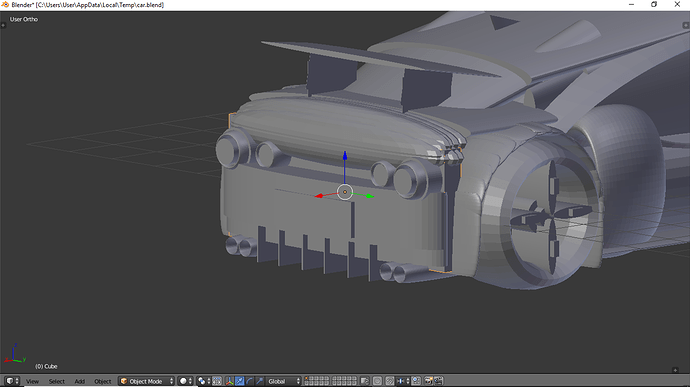This screenshot has width=690, height=387.
Task: Toggle lock layers to scene icon
Action: coord(365,381)
